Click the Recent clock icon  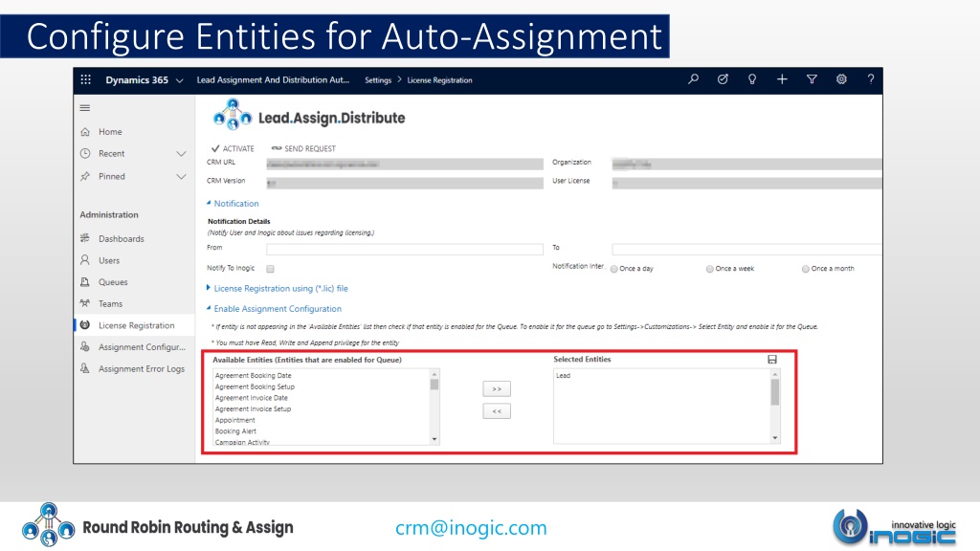coord(85,153)
